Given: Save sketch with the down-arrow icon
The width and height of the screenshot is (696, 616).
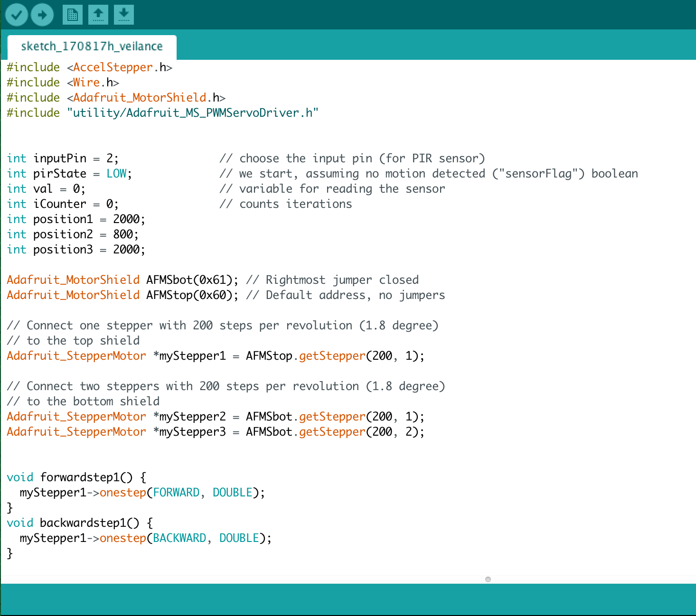Looking at the screenshot, I should click(x=124, y=15).
